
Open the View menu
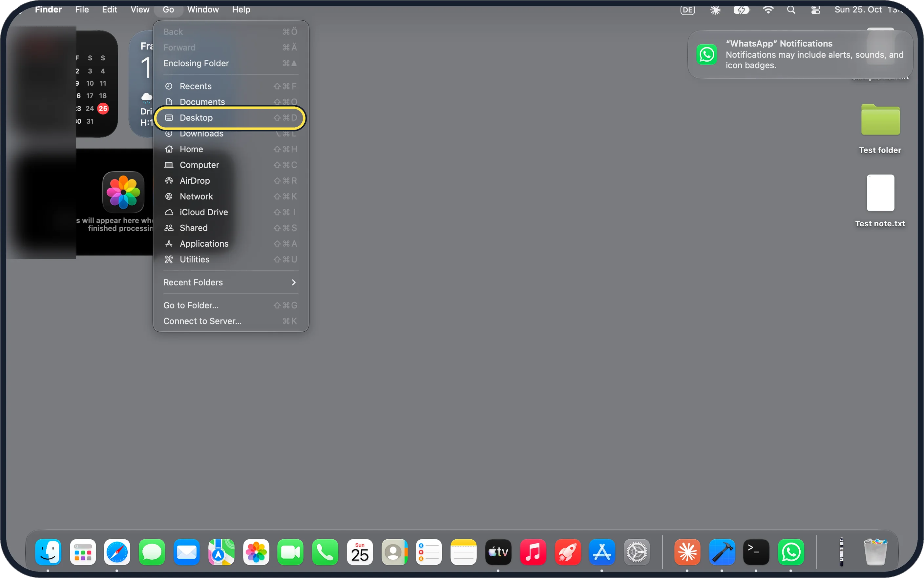coord(140,10)
